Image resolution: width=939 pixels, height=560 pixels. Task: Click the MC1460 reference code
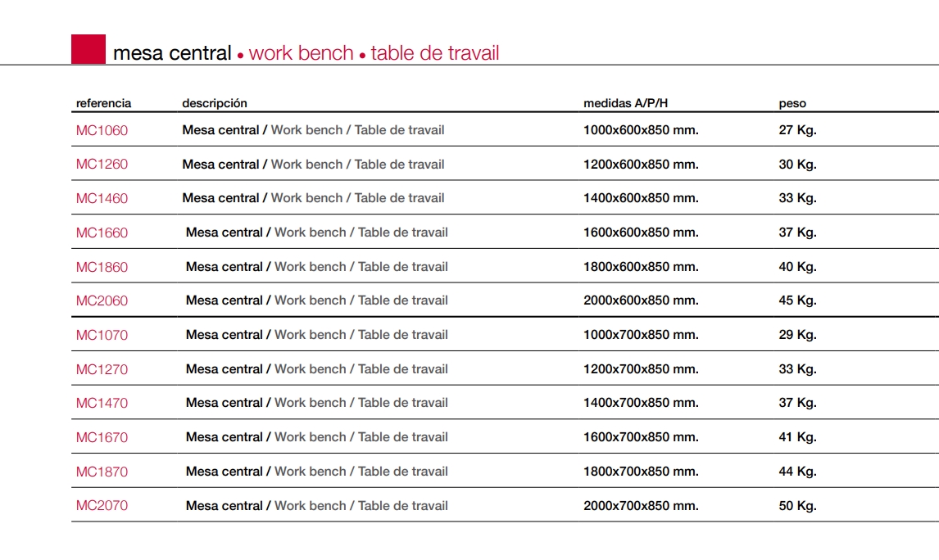(x=102, y=198)
